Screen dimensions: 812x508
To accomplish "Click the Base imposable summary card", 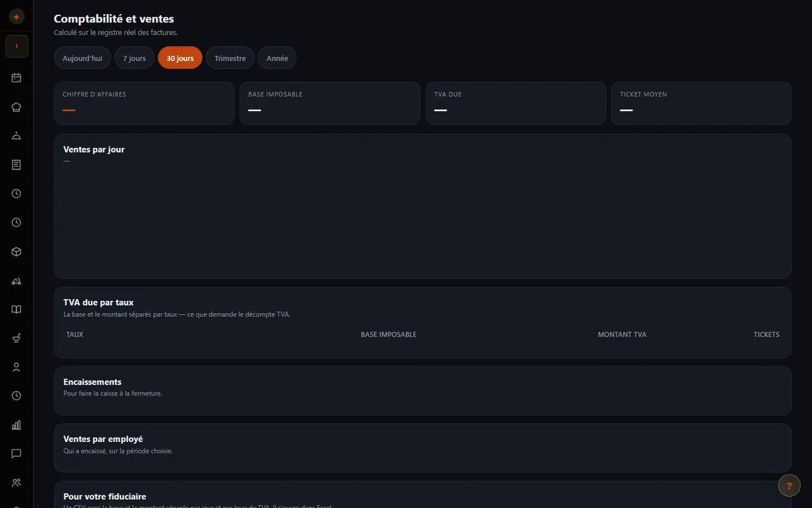I will coord(330,103).
